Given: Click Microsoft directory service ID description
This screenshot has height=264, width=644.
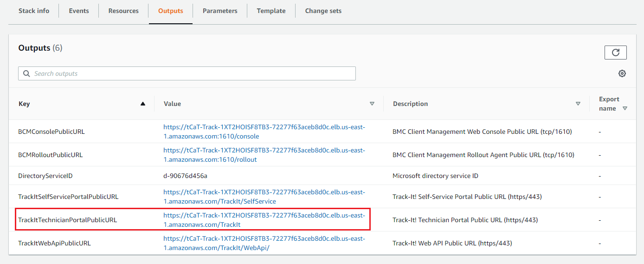Looking at the screenshot, I should tap(435, 176).
